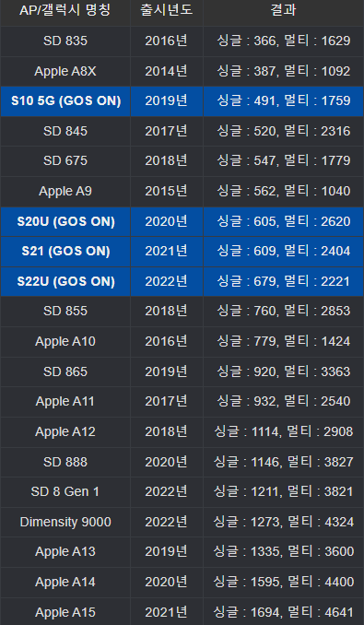The width and height of the screenshot is (364, 625).
Task: Click the result '싱글 : 520, 멀티 : 2316'
Action: (284, 131)
